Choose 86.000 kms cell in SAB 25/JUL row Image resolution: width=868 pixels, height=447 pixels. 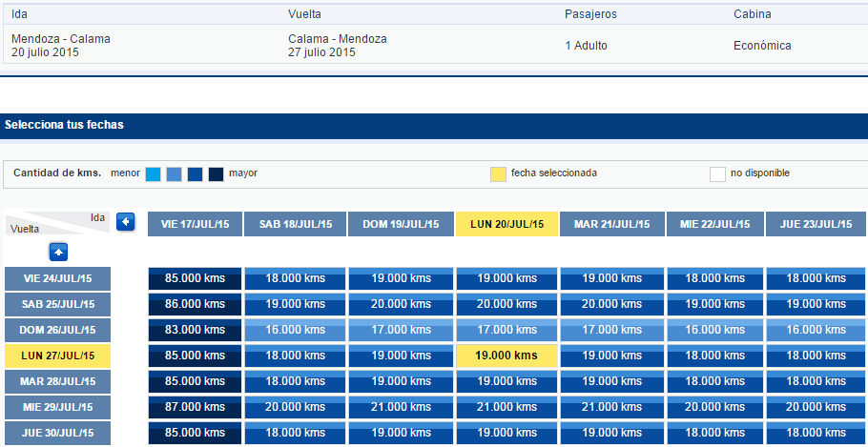point(195,304)
